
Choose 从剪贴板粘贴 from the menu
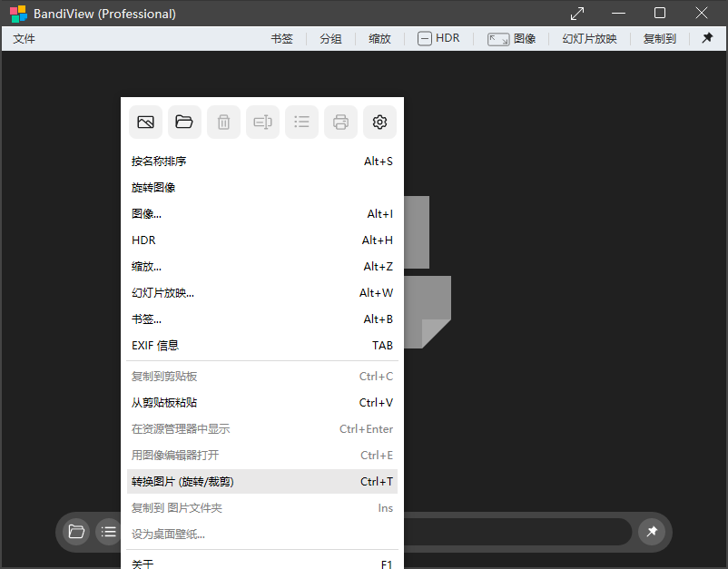(261, 402)
